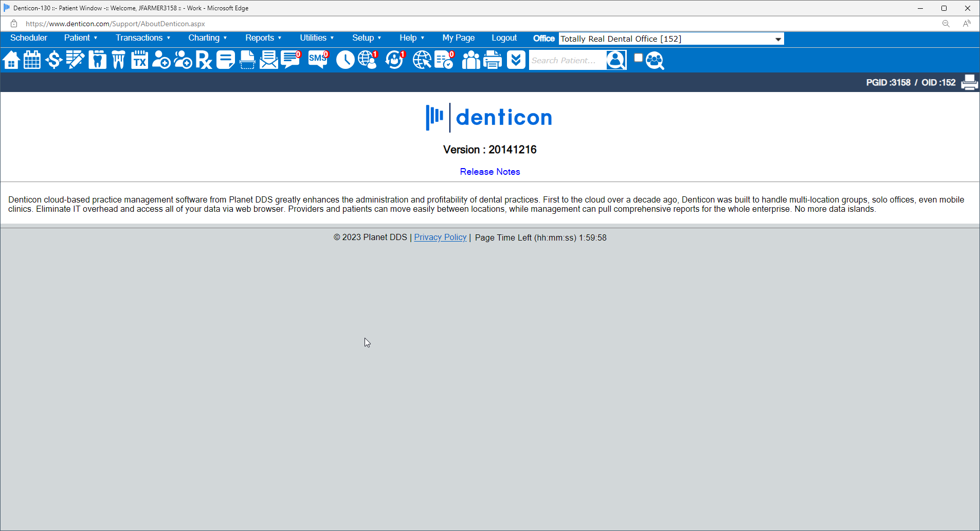Click the '© 2023 Planet DDS' text
Viewport: 980px width, 531px height.
[370, 237]
